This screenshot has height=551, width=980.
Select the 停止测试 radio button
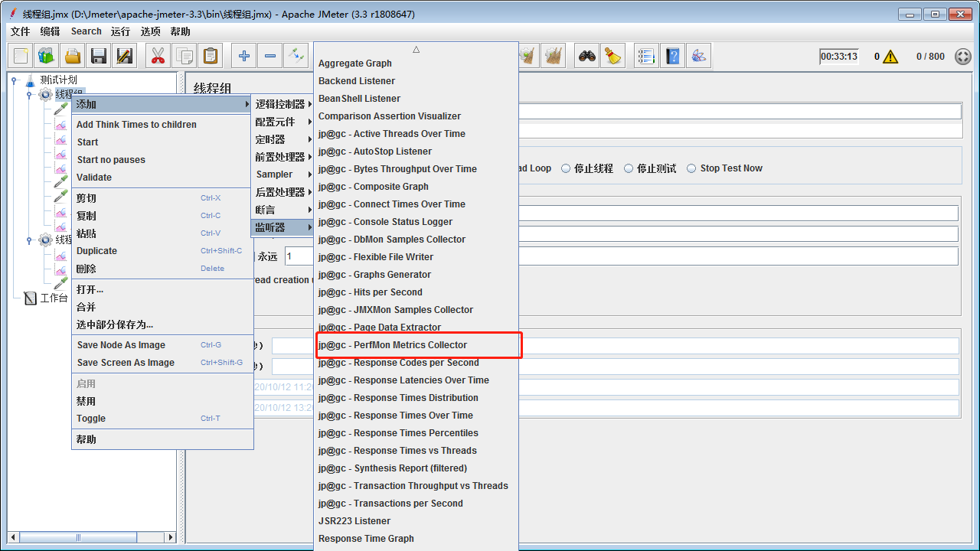629,168
